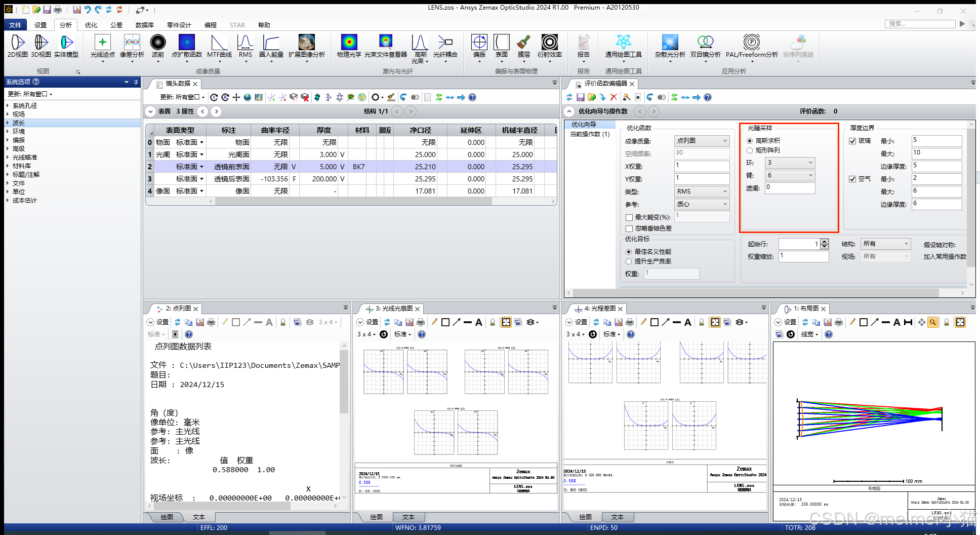Open the 膜层 coating analysis

(x=524, y=48)
